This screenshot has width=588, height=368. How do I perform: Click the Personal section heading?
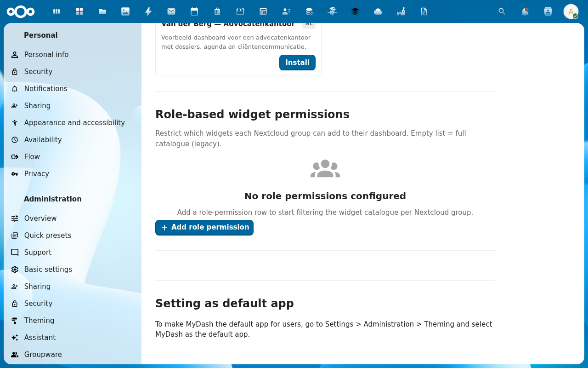click(41, 35)
